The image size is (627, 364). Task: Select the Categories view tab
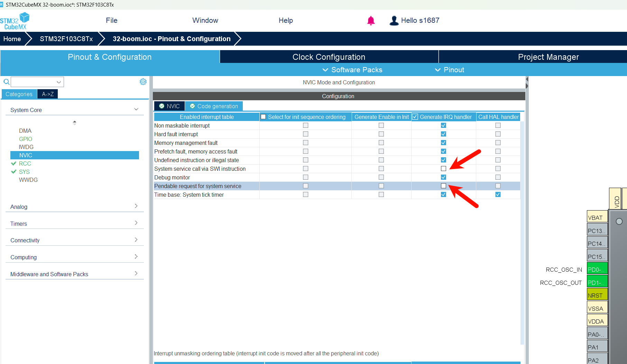click(x=19, y=94)
